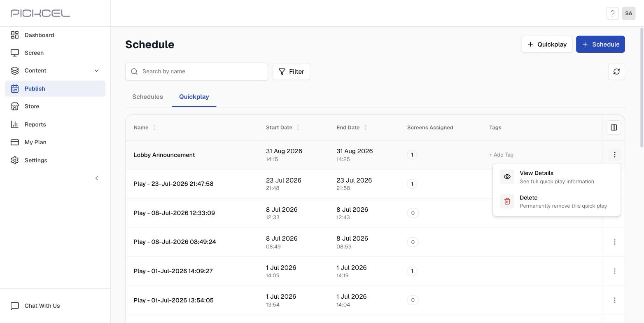Switch to the Schedules tab

(147, 97)
